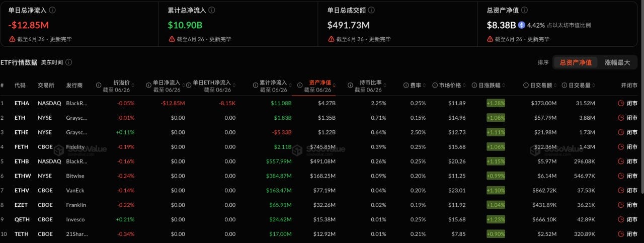Open info icon beside 累计总净流入

212,10
